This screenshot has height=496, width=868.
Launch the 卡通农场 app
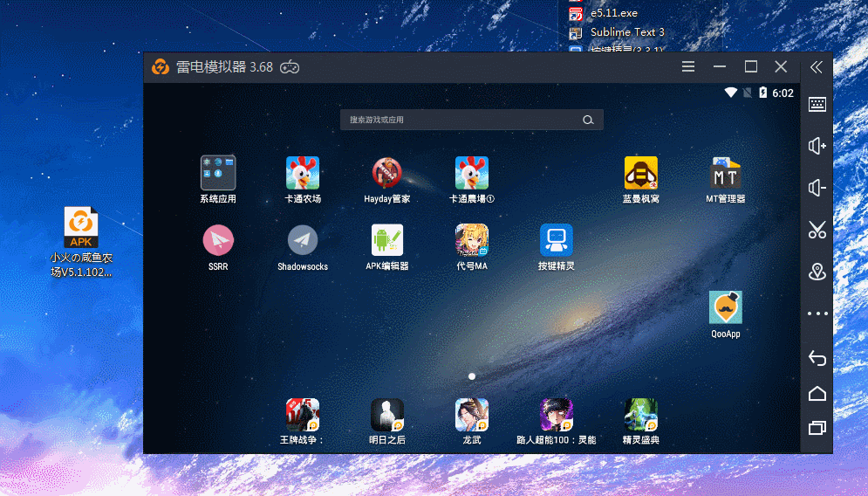[x=302, y=173]
